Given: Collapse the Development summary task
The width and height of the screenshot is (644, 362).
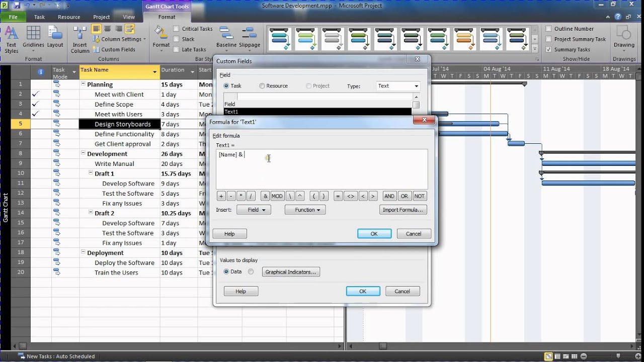Looking at the screenshot, I should coord(83,154).
